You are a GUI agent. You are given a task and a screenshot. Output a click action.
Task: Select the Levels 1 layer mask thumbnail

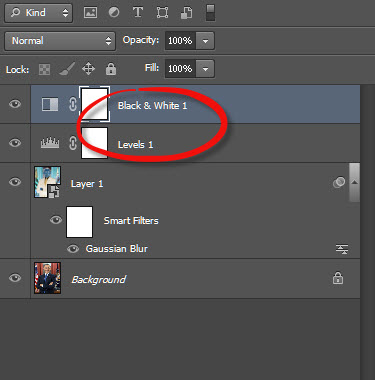(94, 143)
